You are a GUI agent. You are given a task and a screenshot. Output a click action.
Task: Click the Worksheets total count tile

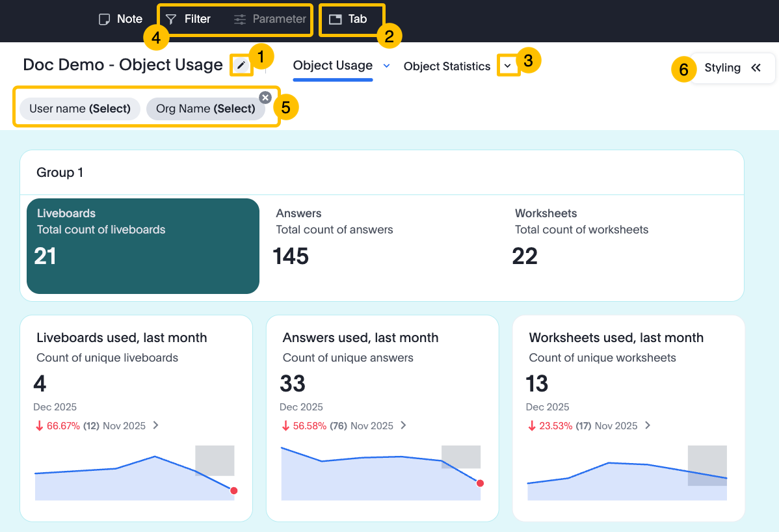pyautogui.click(x=621, y=246)
